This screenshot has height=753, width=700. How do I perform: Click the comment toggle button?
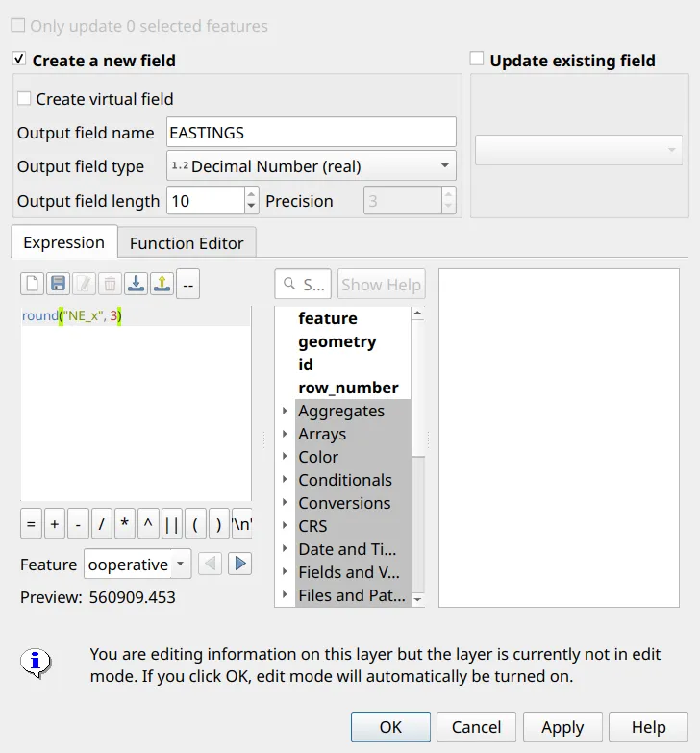[x=188, y=285]
